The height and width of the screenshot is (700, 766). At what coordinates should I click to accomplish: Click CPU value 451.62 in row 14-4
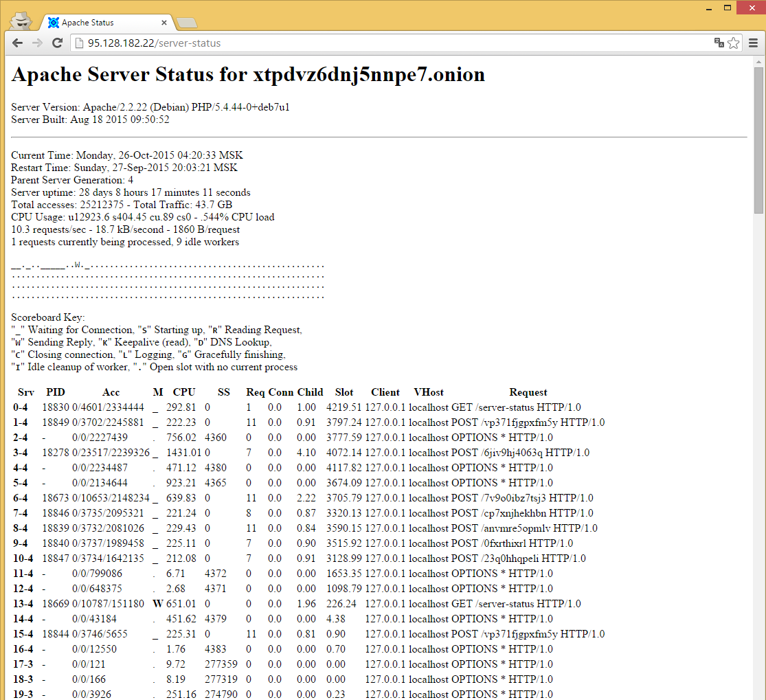click(x=181, y=620)
